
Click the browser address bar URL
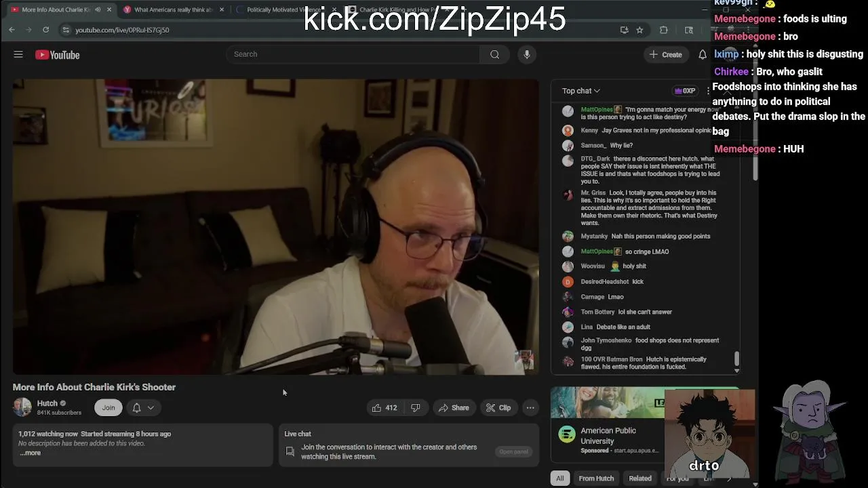click(x=122, y=30)
